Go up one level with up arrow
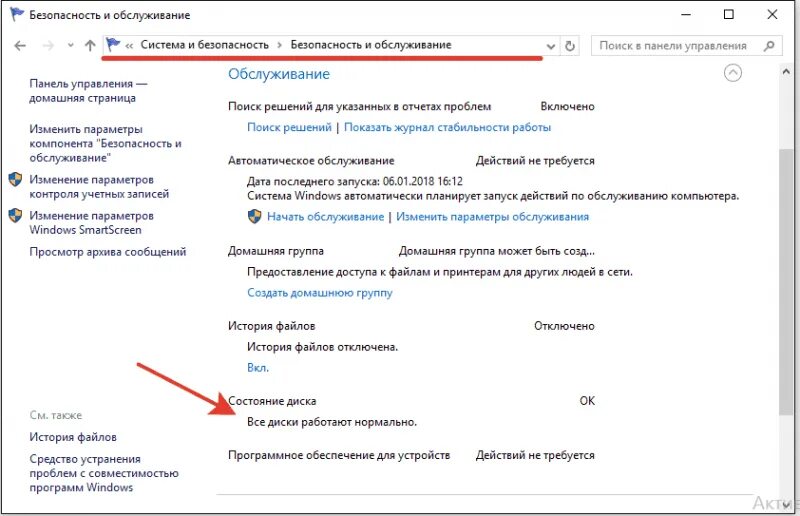Image resolution: width=800 pixels, height=516 pixels. 90,46
